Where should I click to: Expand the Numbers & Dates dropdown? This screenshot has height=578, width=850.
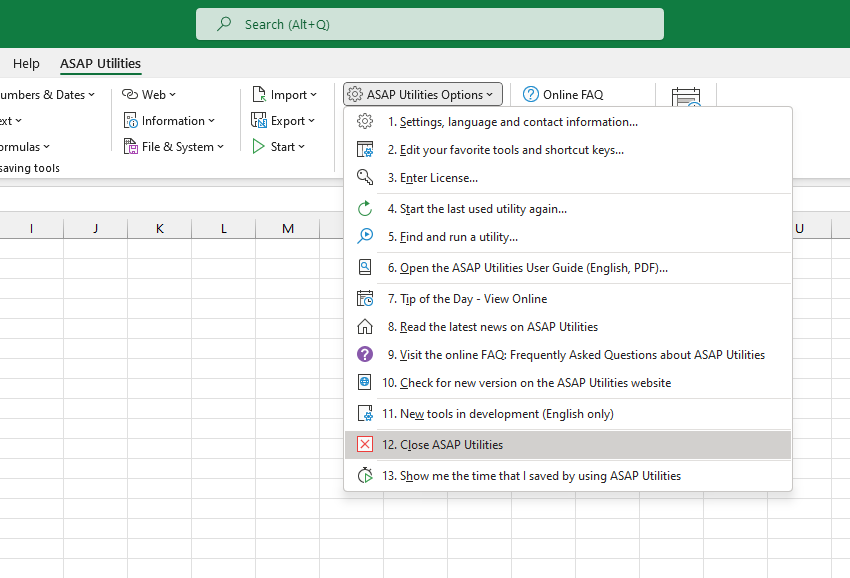(x=92, y=94)
